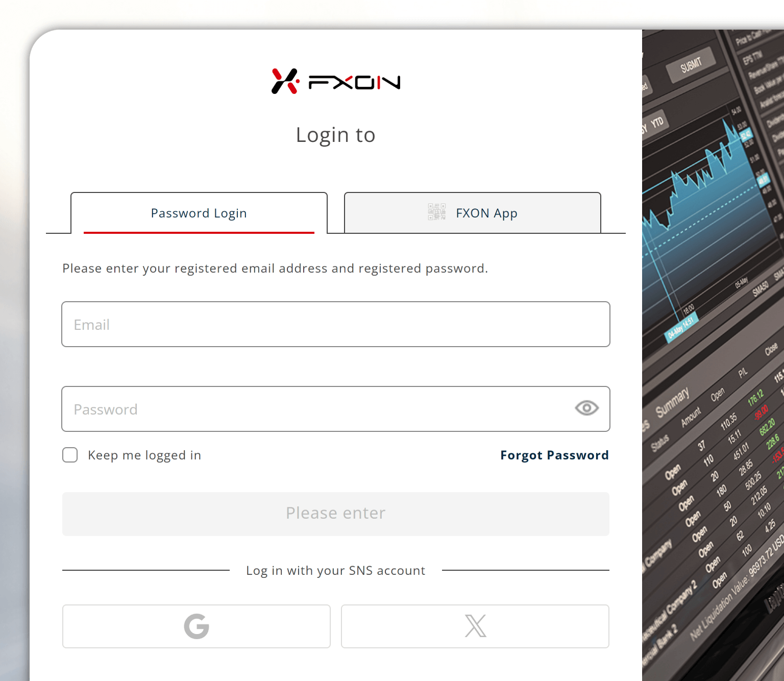Screen dimensions: 784x681
Task: Click the Login to heading text
Action: [336, 135]
